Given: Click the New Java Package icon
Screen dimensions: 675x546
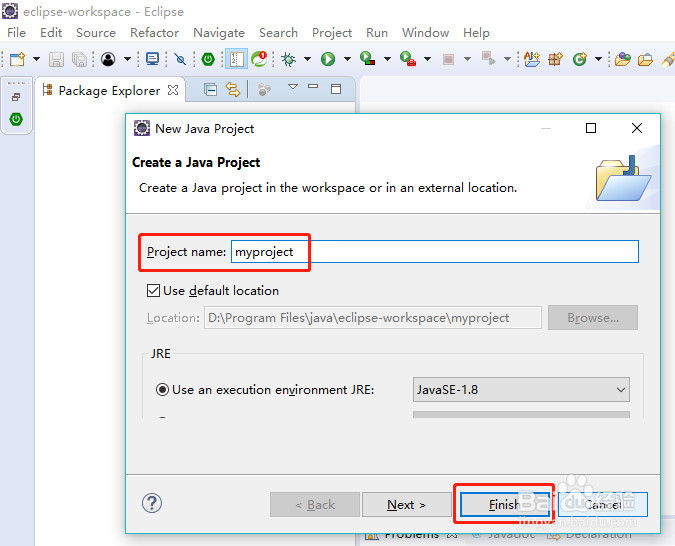Looking at the screenshot, I should tap(555, 59).
